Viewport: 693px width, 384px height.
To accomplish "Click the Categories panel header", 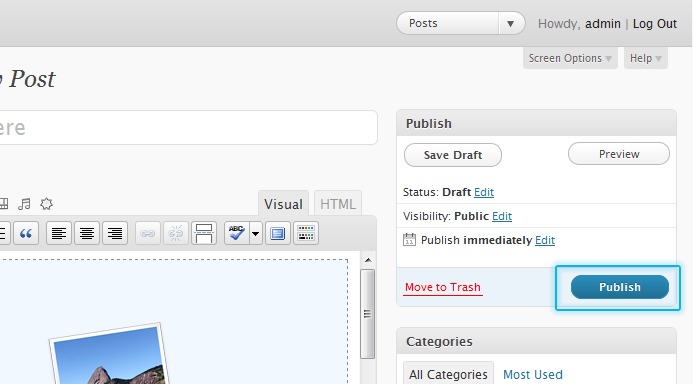I will coord(537,341).
